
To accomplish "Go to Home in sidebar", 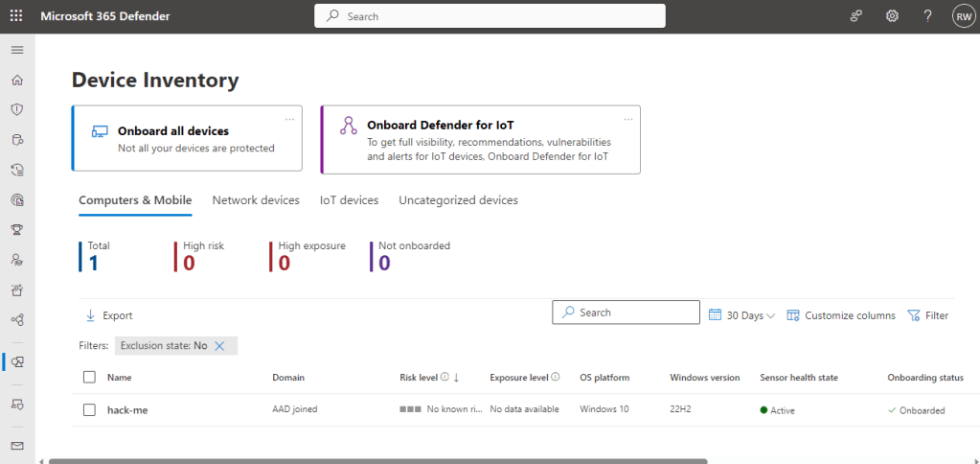I will 16,80.
